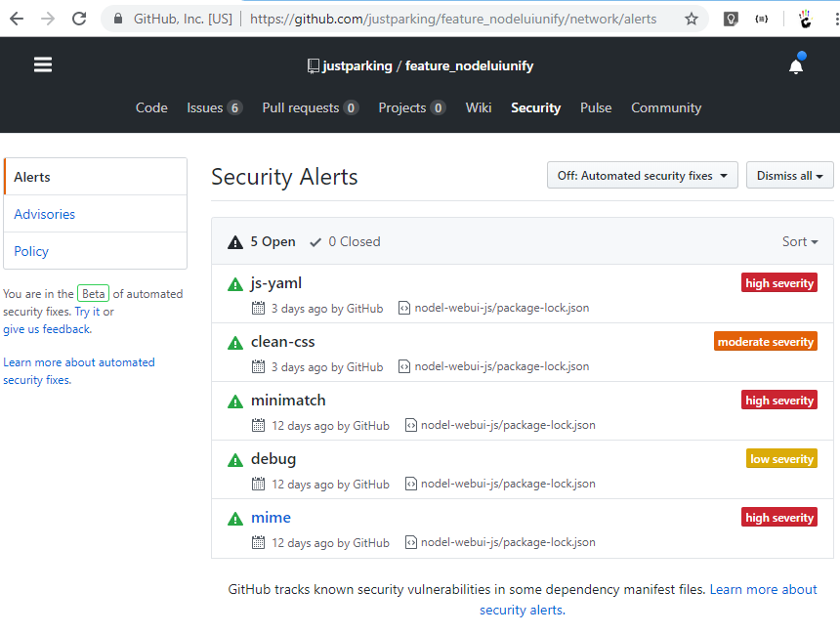Viewport: 840px width, 634px height.
Task: Click the low severity label on debug
Action: click(781, 459)
